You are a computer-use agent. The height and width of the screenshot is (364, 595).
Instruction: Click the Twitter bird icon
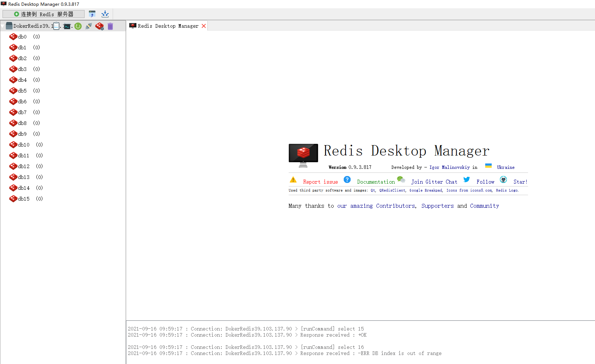coord(466,179)
